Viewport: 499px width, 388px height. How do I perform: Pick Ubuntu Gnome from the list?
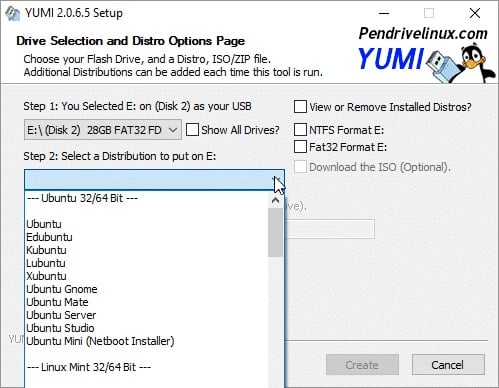(x=147, y=289)
